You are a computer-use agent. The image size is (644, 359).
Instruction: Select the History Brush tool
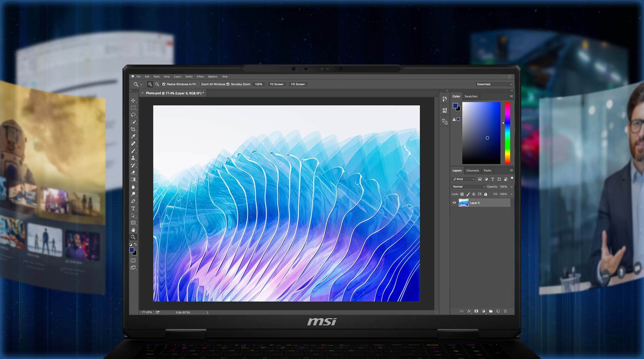coord(133,165)
